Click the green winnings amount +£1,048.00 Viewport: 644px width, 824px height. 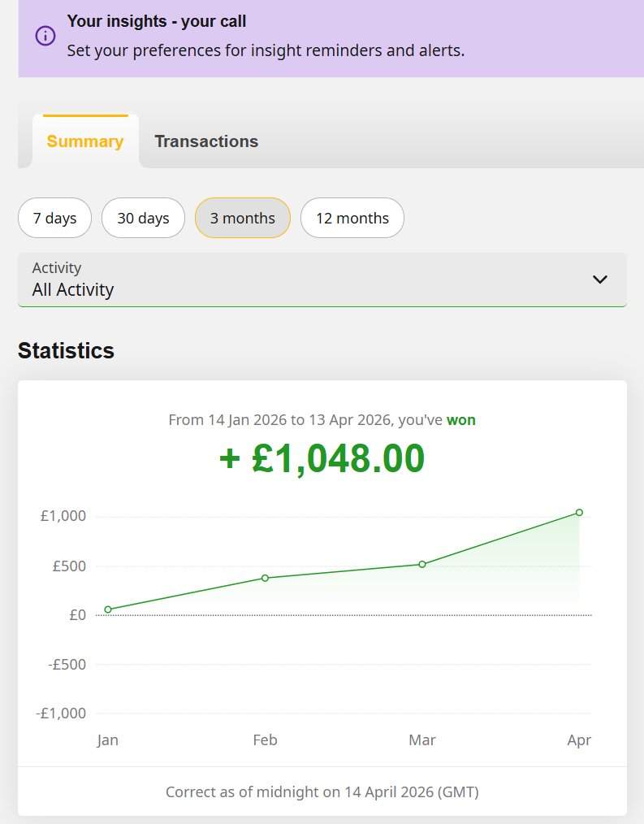[x=322, y=458]
